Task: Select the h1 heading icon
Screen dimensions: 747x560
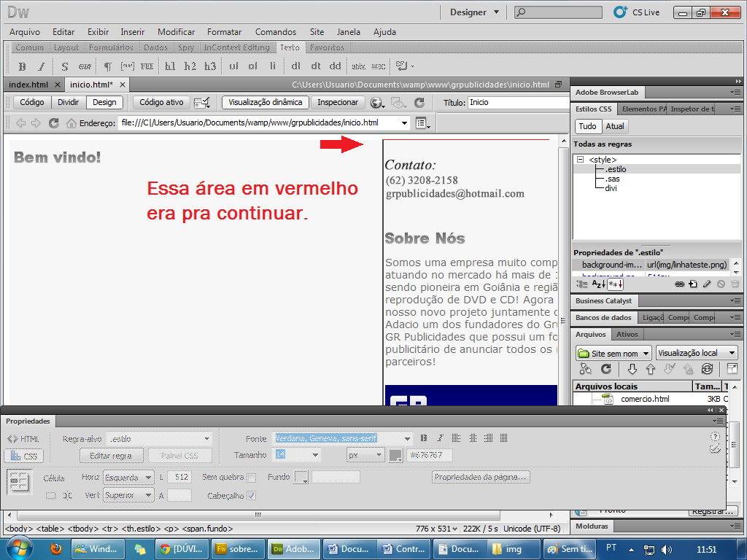Action: (x=171, y=66)
